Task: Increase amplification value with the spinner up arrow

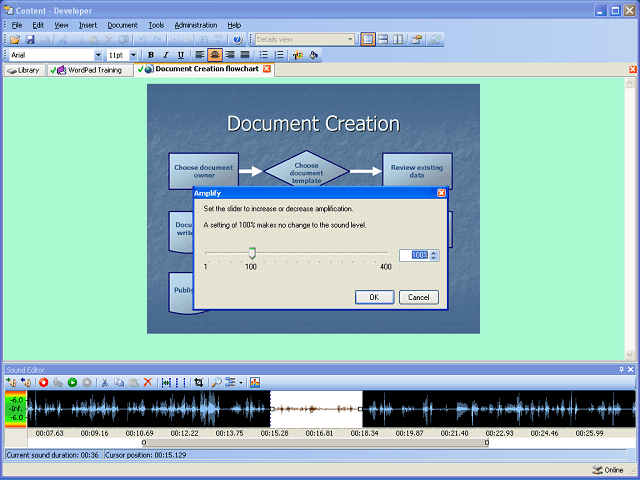Action: tap(434, 252)
